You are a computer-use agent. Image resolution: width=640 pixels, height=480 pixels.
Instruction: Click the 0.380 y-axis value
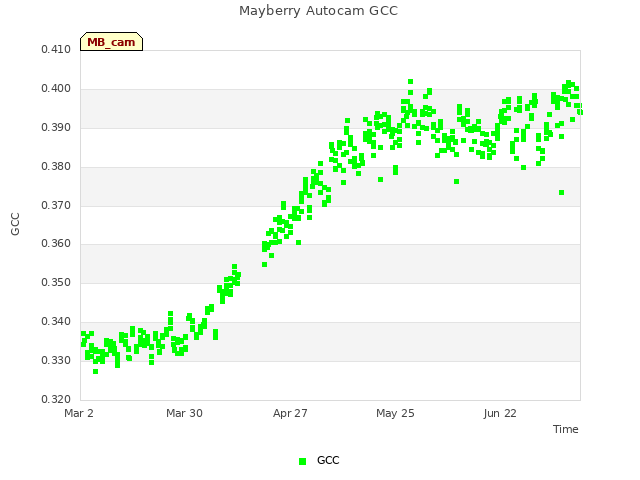(56, 166)
